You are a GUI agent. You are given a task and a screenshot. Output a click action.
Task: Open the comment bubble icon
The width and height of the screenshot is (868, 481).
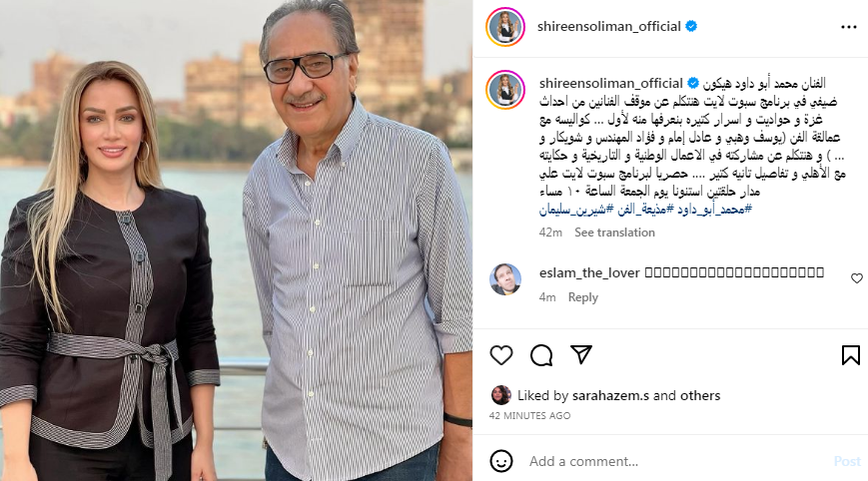click(541, 355)
